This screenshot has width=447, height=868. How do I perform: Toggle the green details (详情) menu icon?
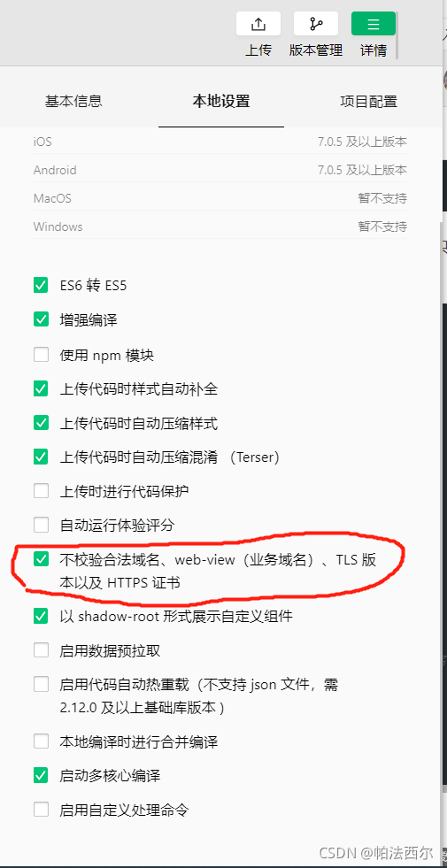(374, 24)
